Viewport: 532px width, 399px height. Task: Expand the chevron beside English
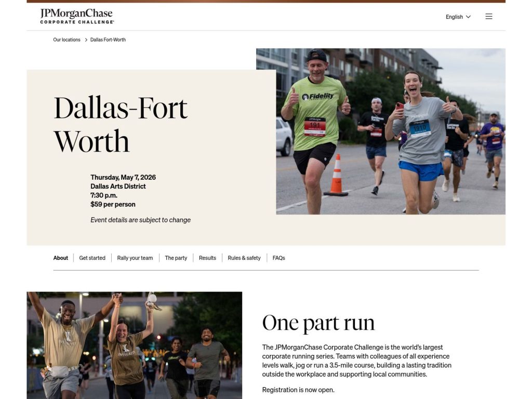(468, 17)
